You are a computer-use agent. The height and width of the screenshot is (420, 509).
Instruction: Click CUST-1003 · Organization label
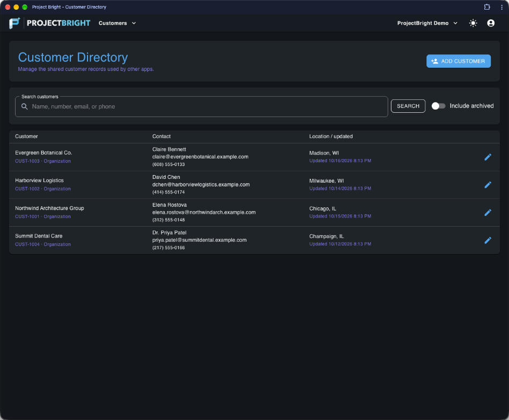pyautogui.click(x=43, y=161)
